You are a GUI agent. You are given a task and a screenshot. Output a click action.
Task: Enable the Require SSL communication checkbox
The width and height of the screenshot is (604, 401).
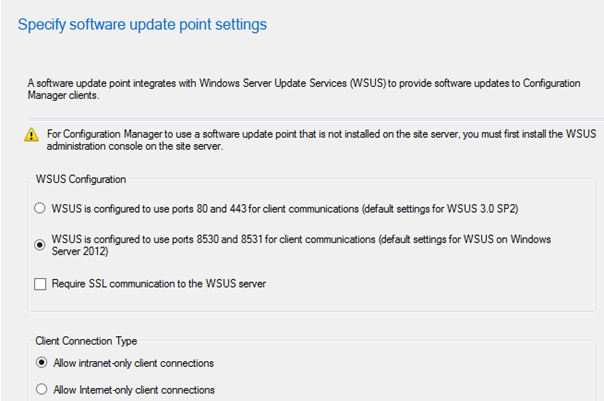[x=40, y=284]
